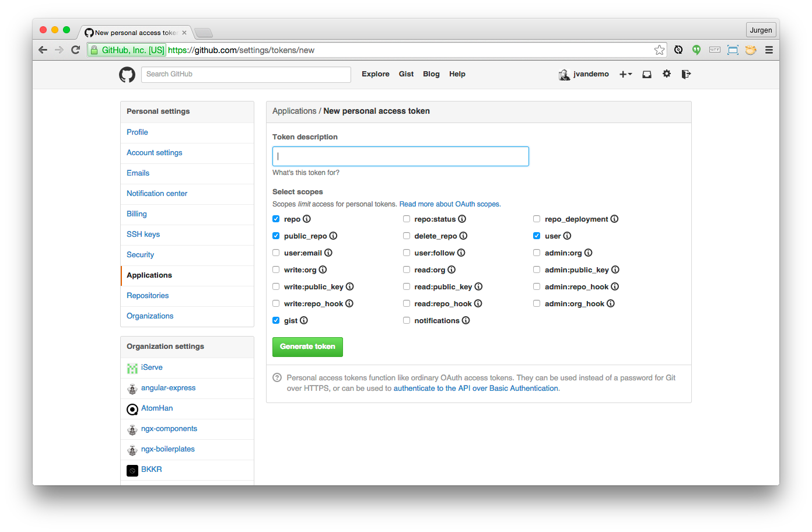Open the Chrome hamburger menu icon
812x532 pixels.
pyautogui.click(x=769, y=50)
